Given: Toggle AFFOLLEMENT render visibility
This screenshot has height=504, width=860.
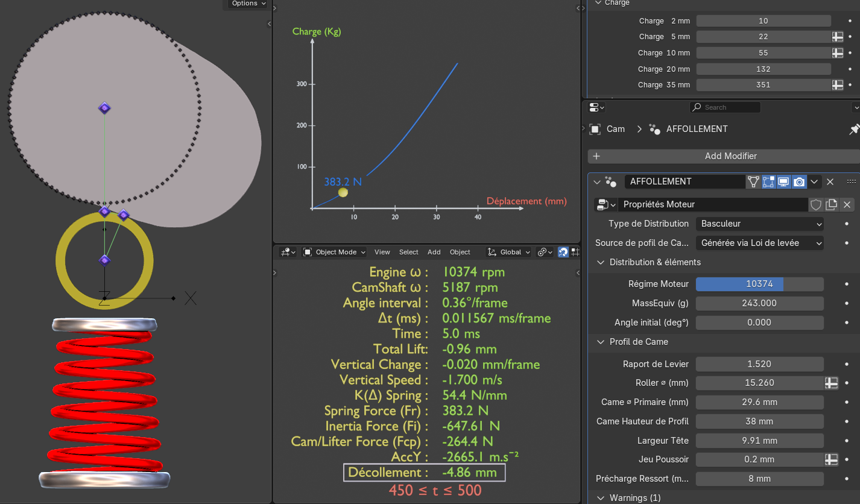Looking at the screenshot, I should [799, 181].
